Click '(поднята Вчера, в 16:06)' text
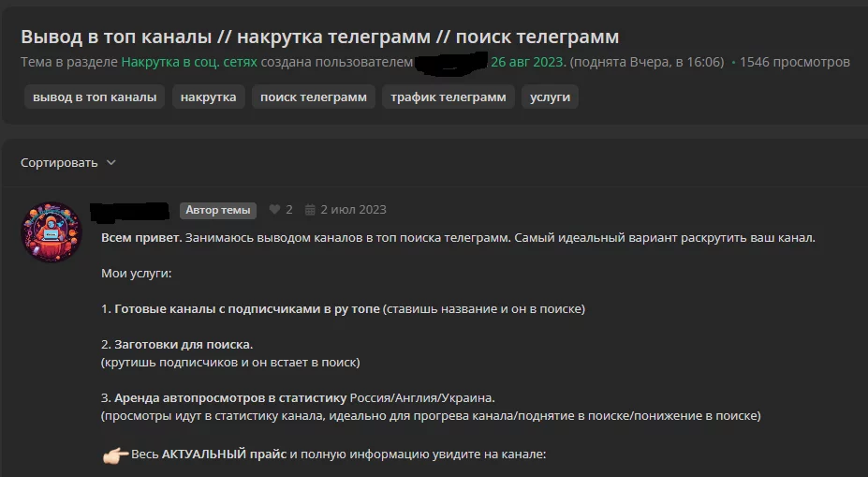The height and width of the screenshot is (477, 868). coord(647,62)
